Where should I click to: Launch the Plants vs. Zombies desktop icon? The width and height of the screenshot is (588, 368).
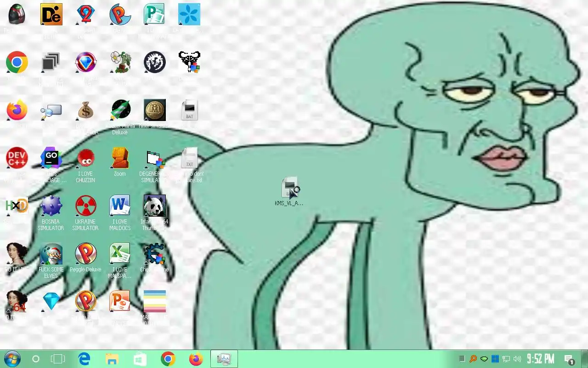click(x=120, y=62)
